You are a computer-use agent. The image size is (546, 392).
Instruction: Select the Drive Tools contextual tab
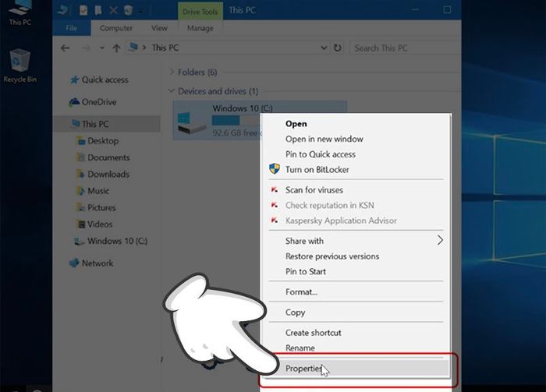tap(200, 12)
